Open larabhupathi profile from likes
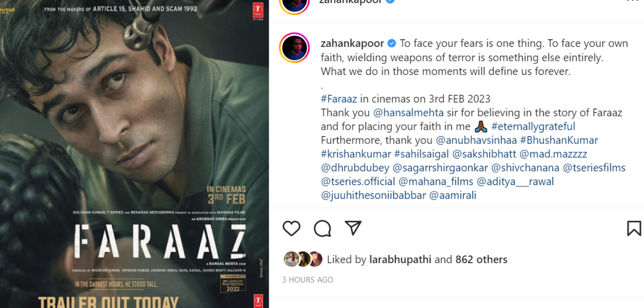The width and height of the screenshot is (644, 308). coord(400,259)
